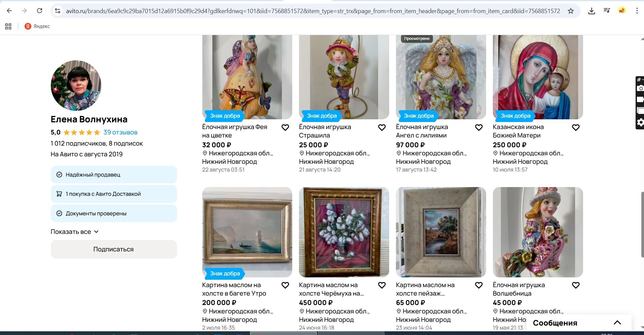Click the page vertical scrollbar thumb
The image size is (644, 335).
tap(642, 224)
